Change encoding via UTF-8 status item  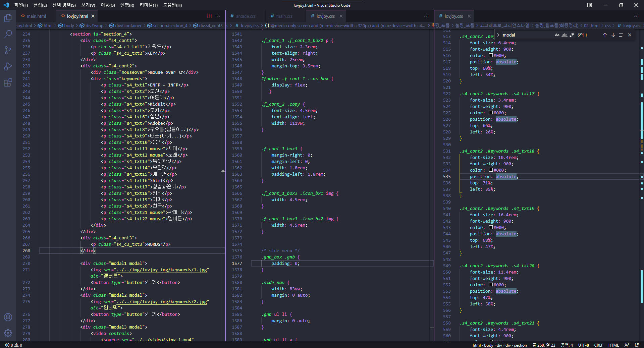[x=584, y=345]
